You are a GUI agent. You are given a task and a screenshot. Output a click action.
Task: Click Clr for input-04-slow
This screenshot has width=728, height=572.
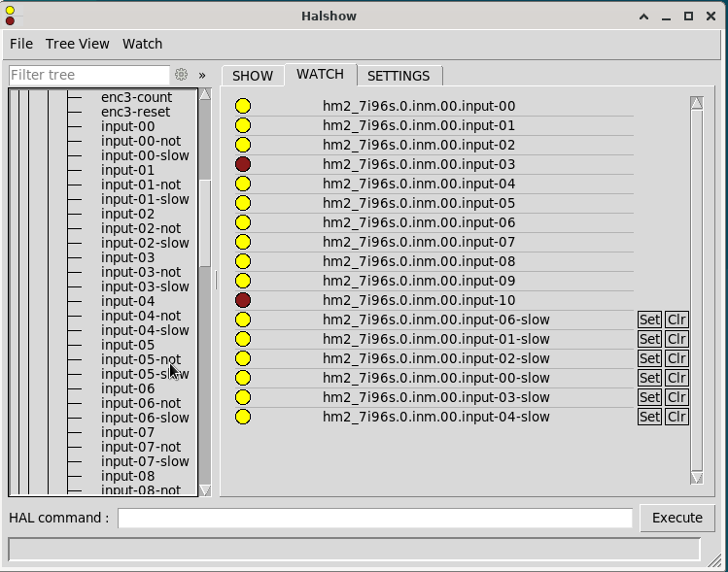click(x=676, y=417)
